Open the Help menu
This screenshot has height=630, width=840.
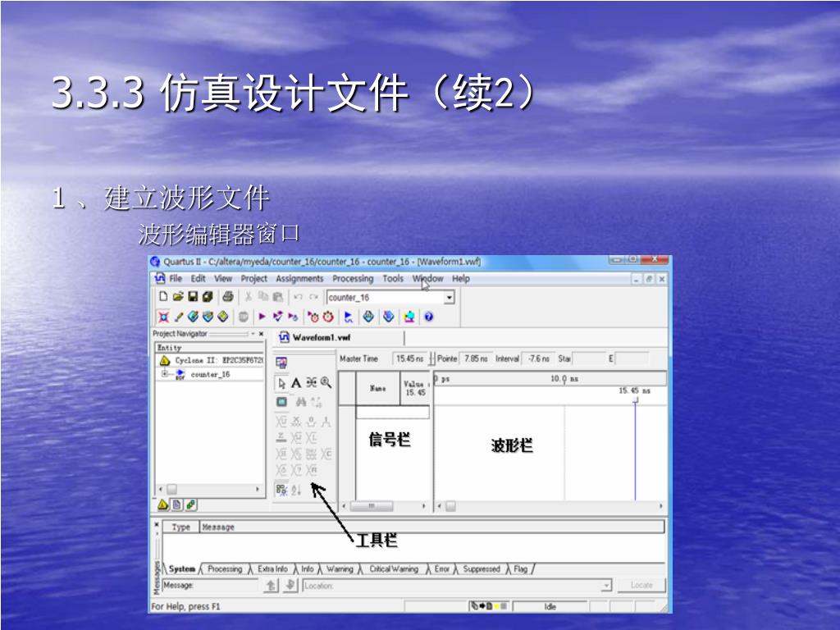(461, 279)
